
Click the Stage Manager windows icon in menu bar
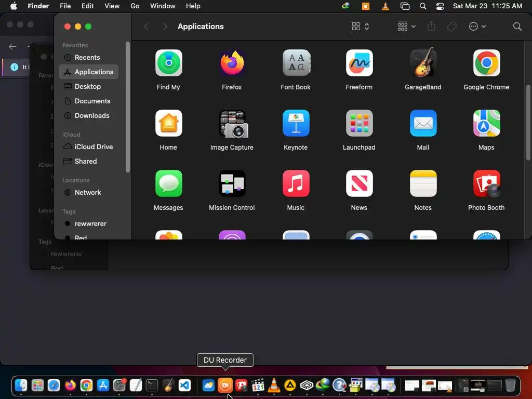click(x=405, y=6)
